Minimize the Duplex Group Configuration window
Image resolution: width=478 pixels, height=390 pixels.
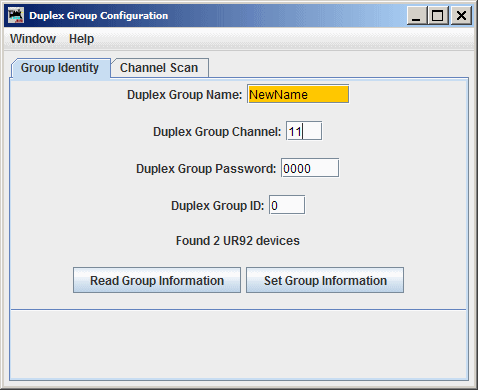[x=416, y=16]
